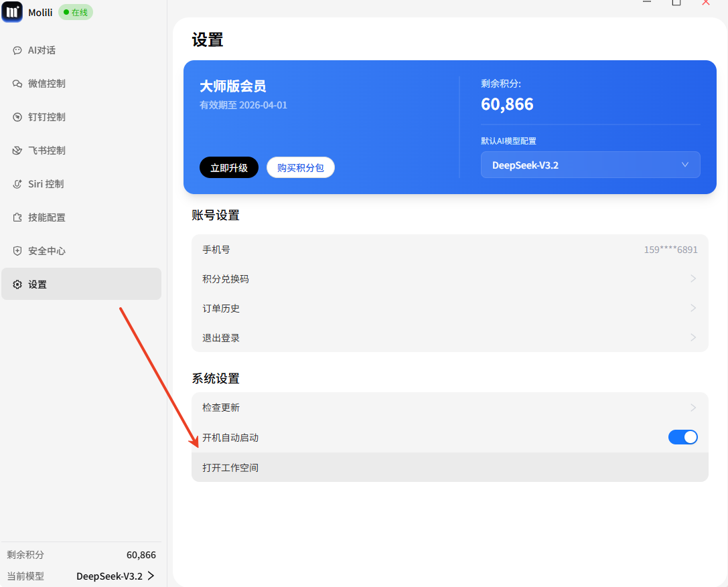728x587 pixels.
Task: Open the Siri 控制 panel
Action: pos(45,183)
